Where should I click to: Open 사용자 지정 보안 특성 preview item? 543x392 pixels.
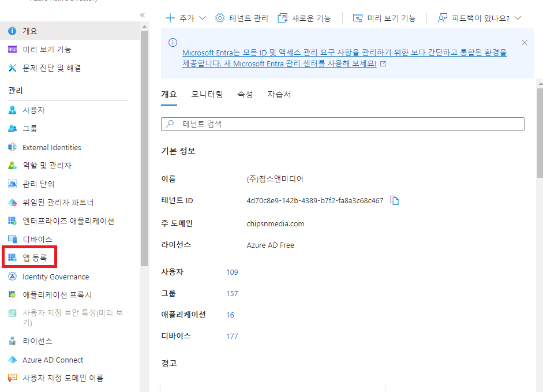point(72,318)
